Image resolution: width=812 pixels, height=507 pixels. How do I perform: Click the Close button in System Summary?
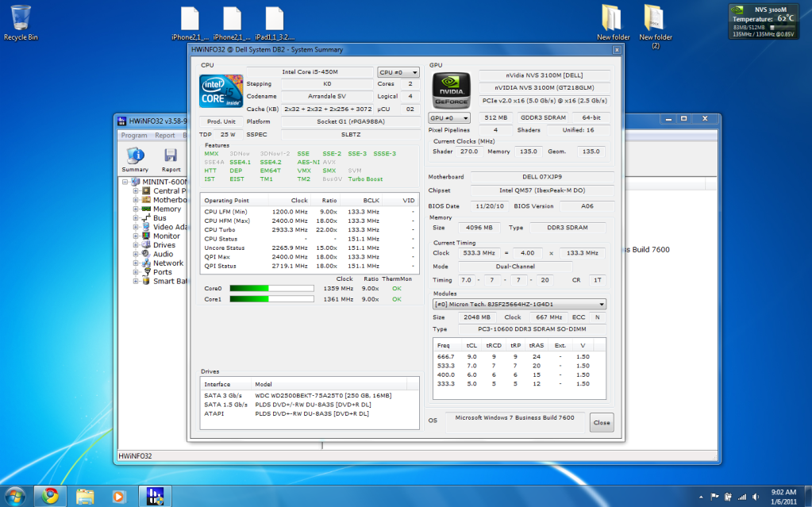click(602, 423)
